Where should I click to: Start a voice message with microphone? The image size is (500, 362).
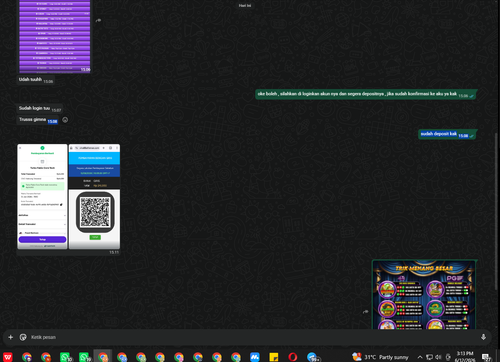click(483, 337)
